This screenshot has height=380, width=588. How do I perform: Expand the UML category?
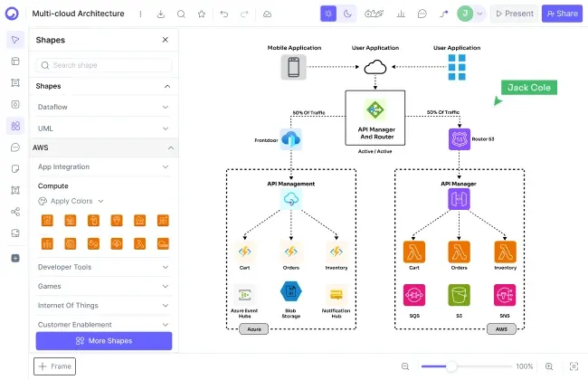point(103,128)
